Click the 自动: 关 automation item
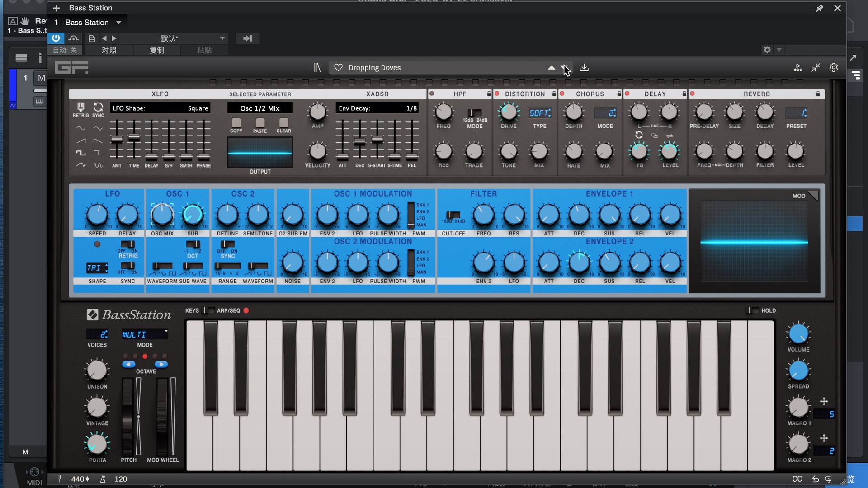Image resolution: width=868 pixels, height=488 pixels. point(65,50)
